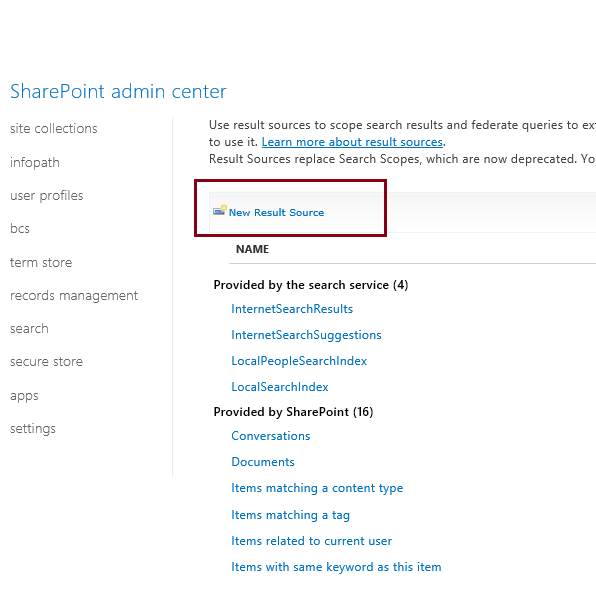Select LocalPeopleSearchIndex result source

coord(299,361)
